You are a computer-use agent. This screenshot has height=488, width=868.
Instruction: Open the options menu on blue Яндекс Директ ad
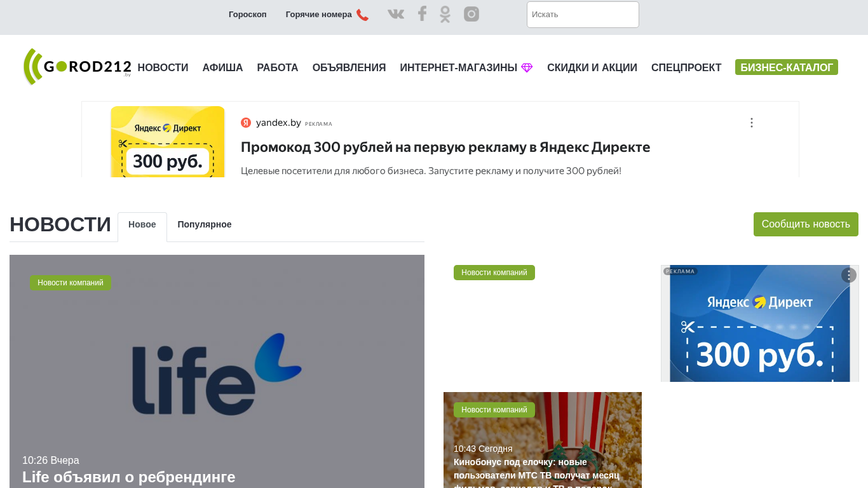pyautogui.click(x=849, y=275)
